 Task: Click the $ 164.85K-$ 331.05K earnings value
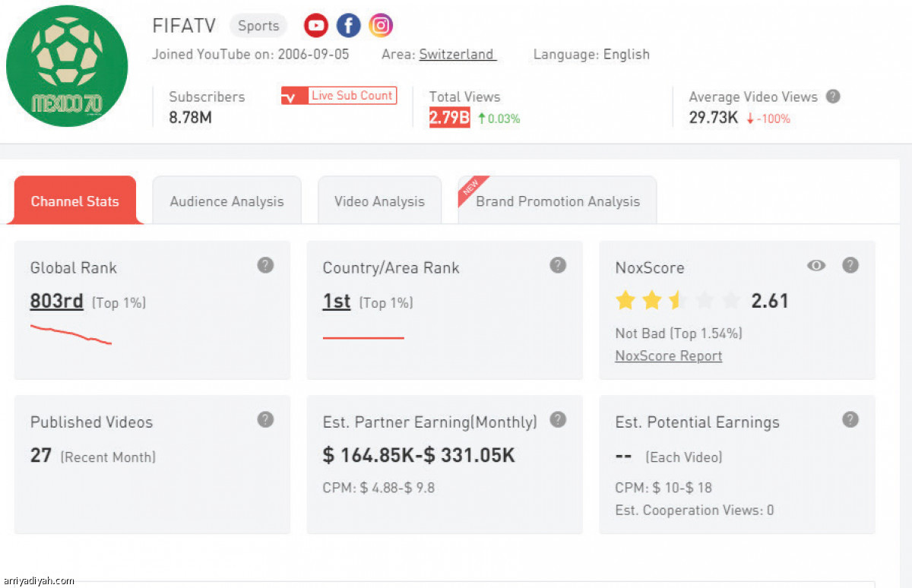pyautogui.click(x=419, y=455)
